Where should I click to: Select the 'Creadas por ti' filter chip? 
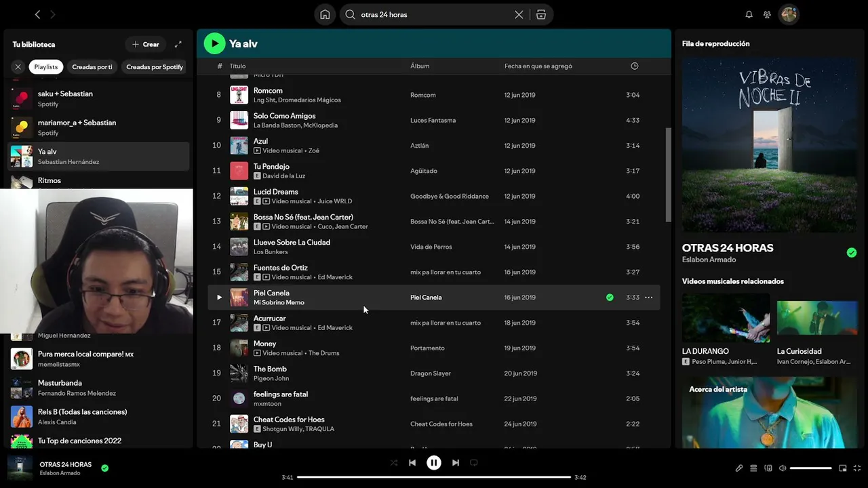92,66
